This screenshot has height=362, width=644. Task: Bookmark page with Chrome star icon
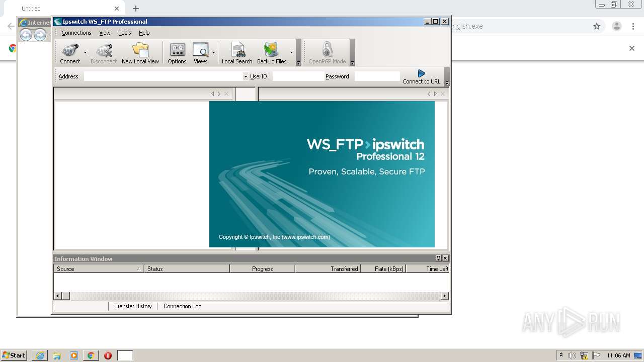pyautogui.click(x=597, y=26)
